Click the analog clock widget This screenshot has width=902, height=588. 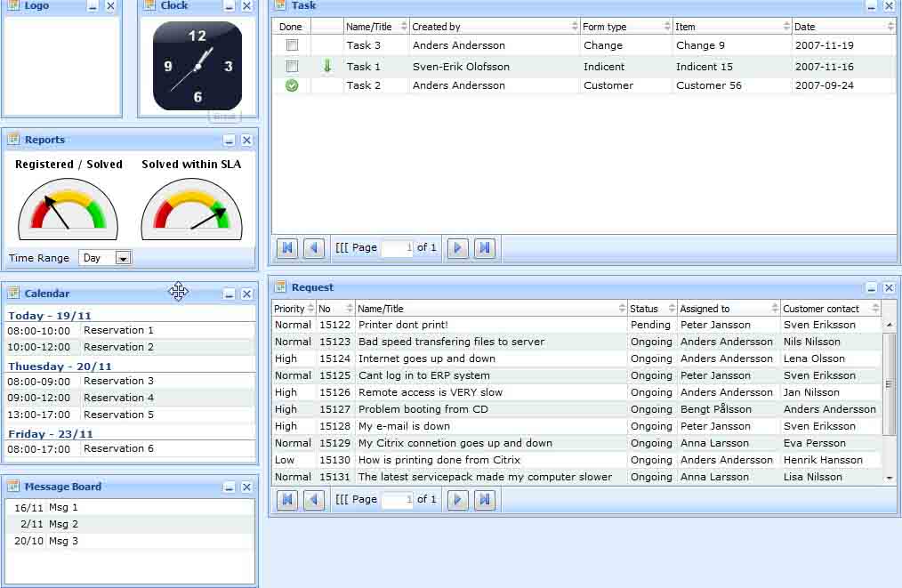pos(197,66)
